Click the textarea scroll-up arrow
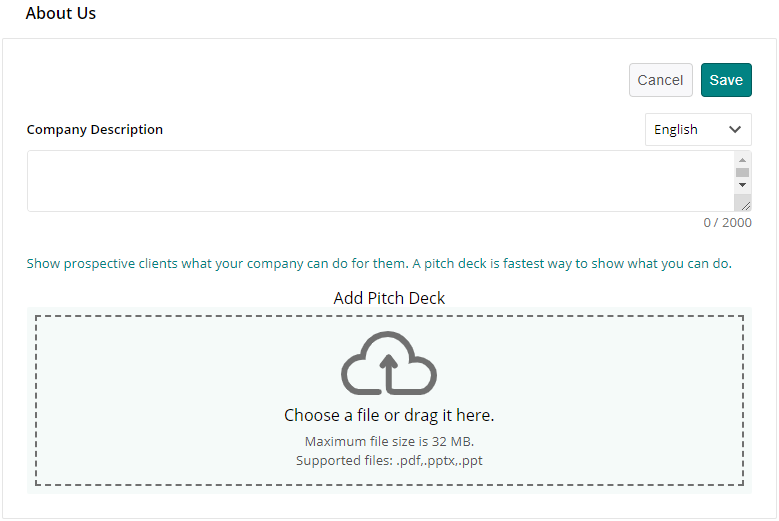This screenshot has width=779, height=521. pos(742,159)
